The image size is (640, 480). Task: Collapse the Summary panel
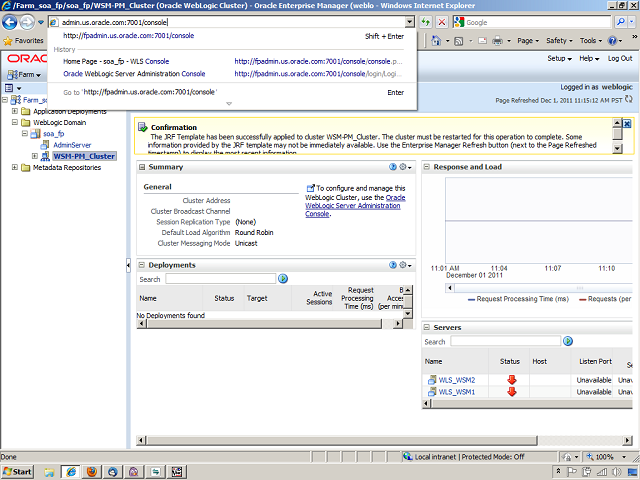click(x=143, y=167)
